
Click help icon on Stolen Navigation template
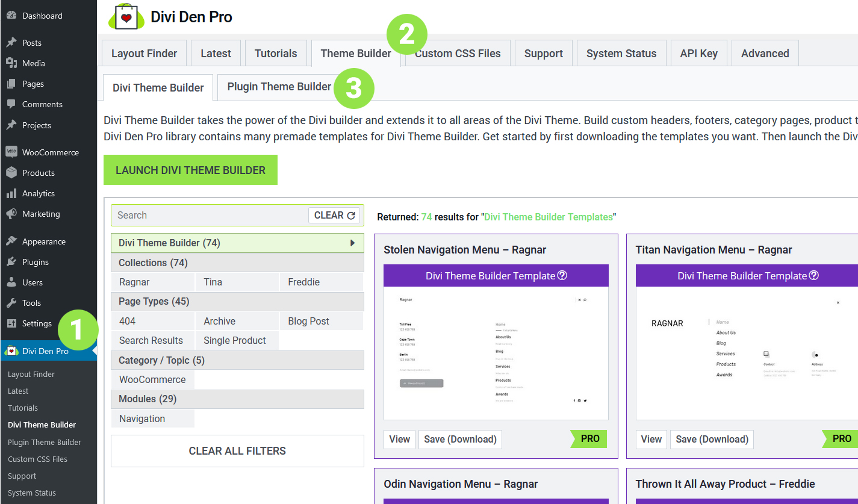click(562, 276)
